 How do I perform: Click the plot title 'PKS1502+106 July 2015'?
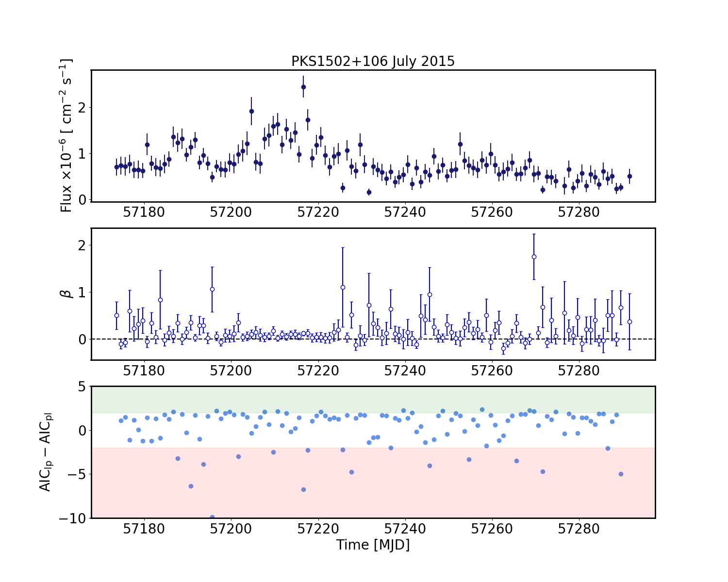373,62
